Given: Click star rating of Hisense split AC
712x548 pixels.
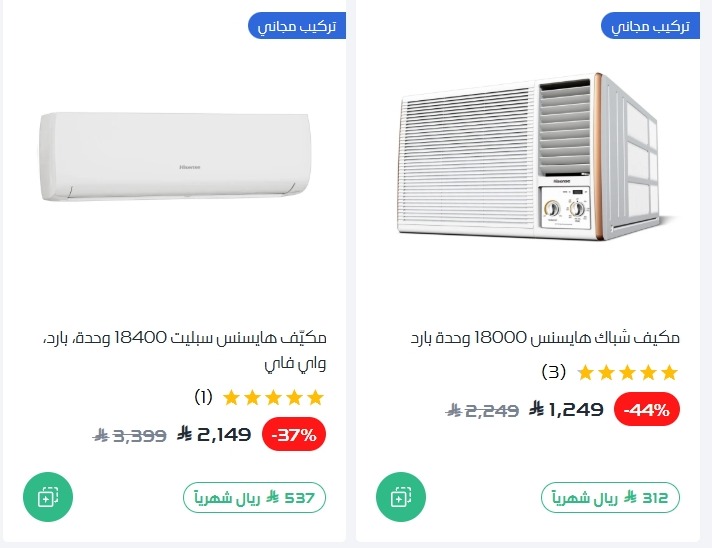Looking at the screenshot, I should coord(274,397).
